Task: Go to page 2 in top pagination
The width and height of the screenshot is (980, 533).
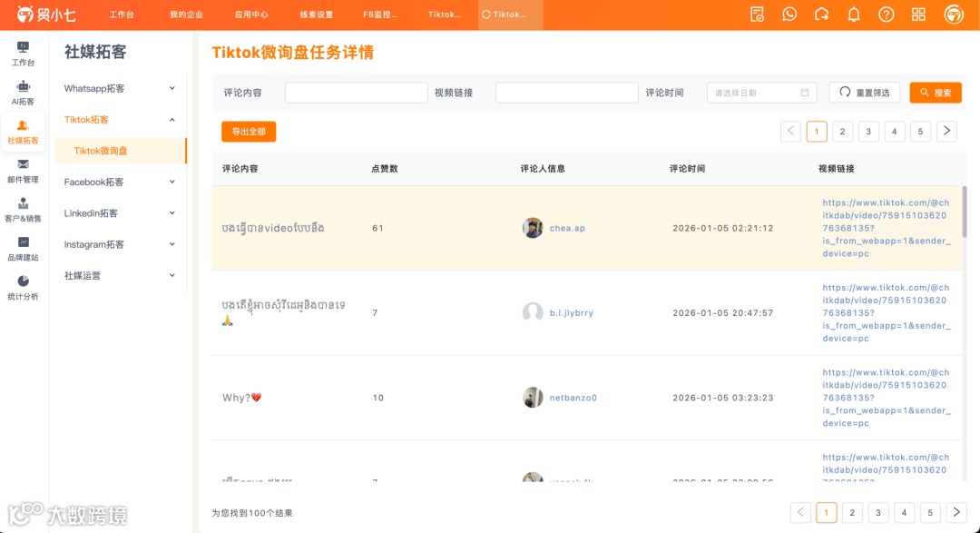Action: pos(842,132)
